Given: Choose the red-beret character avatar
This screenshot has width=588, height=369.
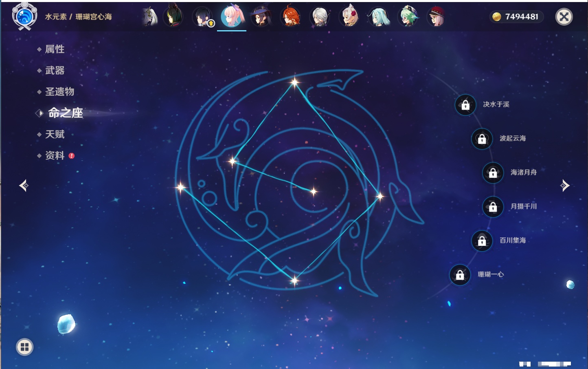Looking at the screenshot, I should tap(437, 17).
